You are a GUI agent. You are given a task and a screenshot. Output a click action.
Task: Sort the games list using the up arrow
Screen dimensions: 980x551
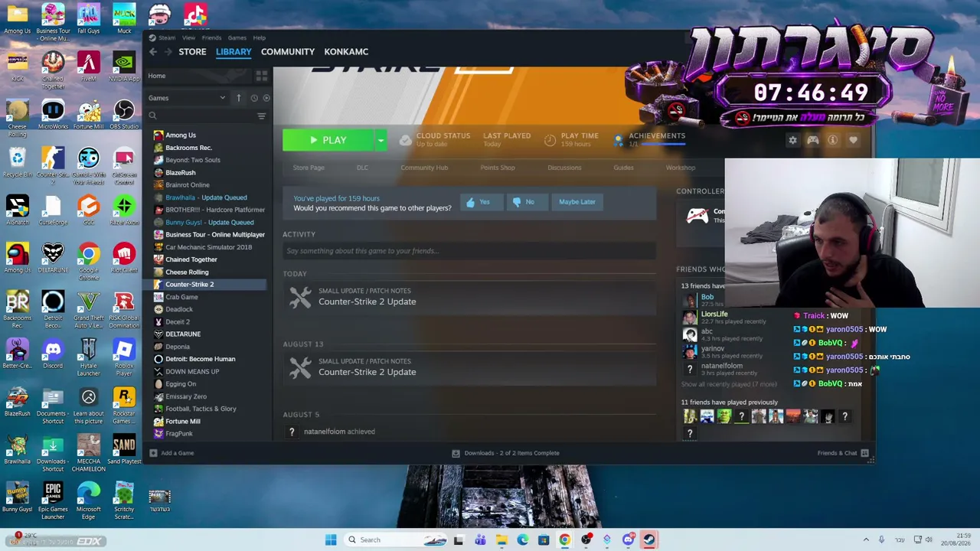click(x=238, y=98)
